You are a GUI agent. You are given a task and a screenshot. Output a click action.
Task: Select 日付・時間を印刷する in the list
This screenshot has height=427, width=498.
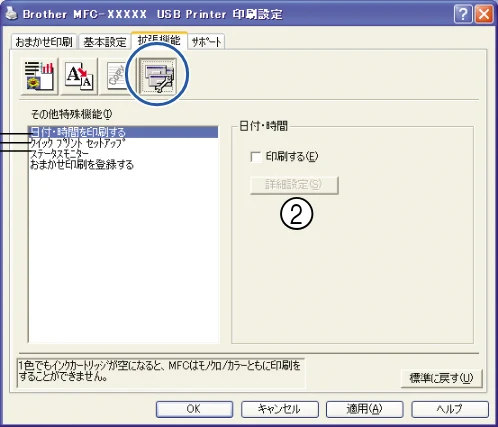click(x=123, y=132)
